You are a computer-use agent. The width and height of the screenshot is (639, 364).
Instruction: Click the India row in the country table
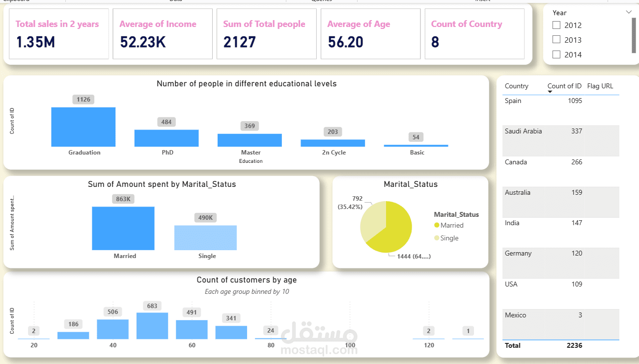[560, 233]
